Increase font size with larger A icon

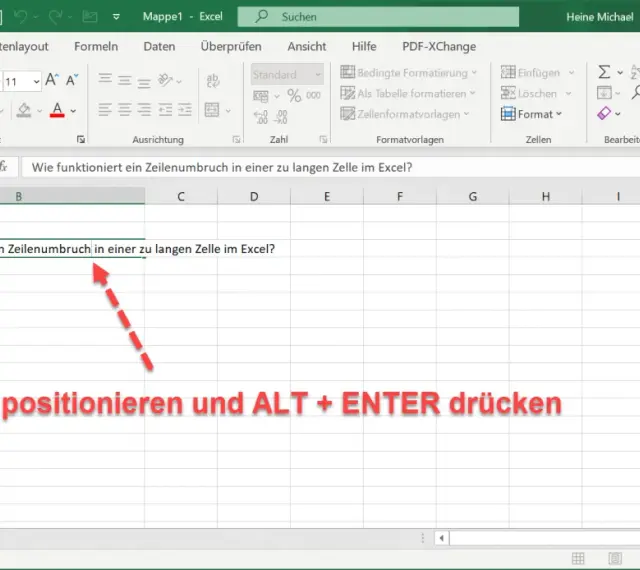(52, 80)
